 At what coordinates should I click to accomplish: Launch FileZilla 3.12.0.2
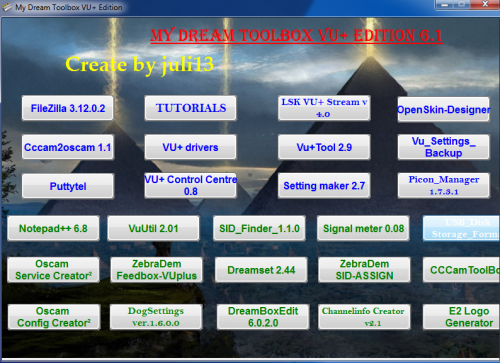tap(68, 108)
